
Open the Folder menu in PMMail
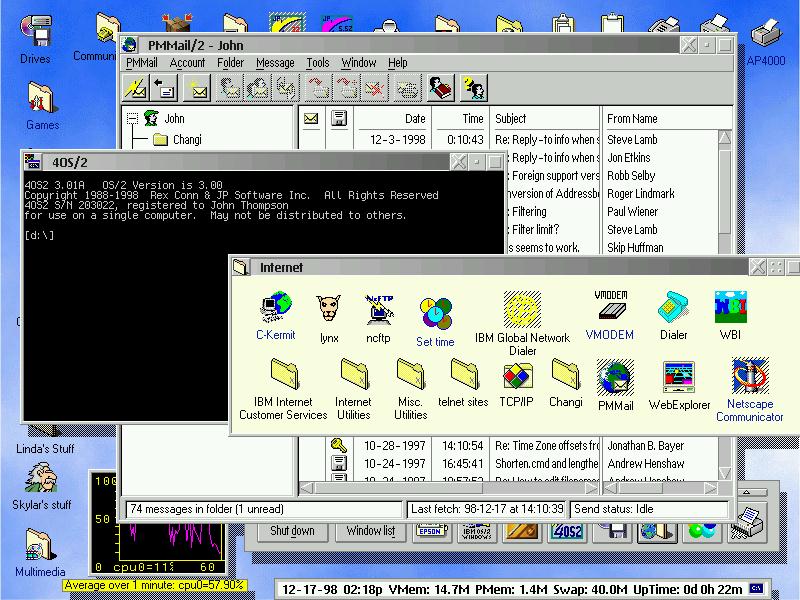pyautogui.click(x=230, y=63)
